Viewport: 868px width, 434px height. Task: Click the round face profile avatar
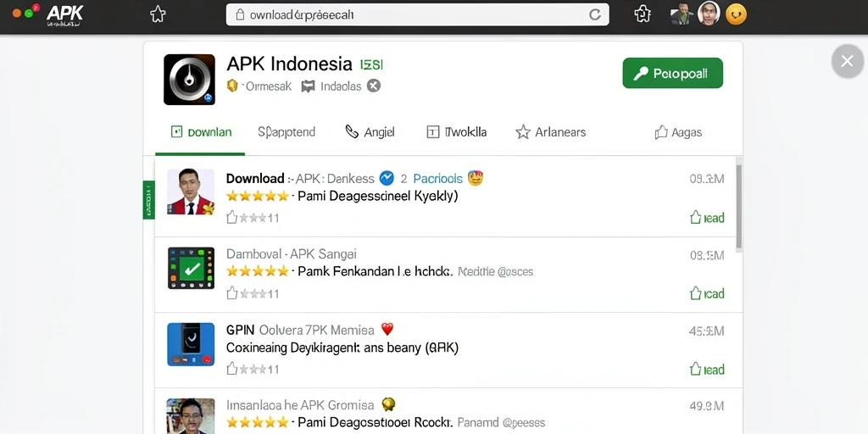709,14
